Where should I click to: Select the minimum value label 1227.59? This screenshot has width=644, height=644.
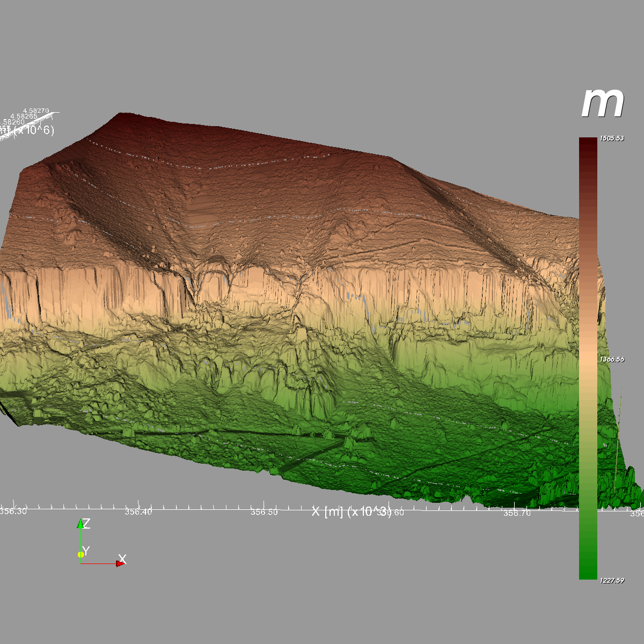pyautogui.click(x=612, y=580)
